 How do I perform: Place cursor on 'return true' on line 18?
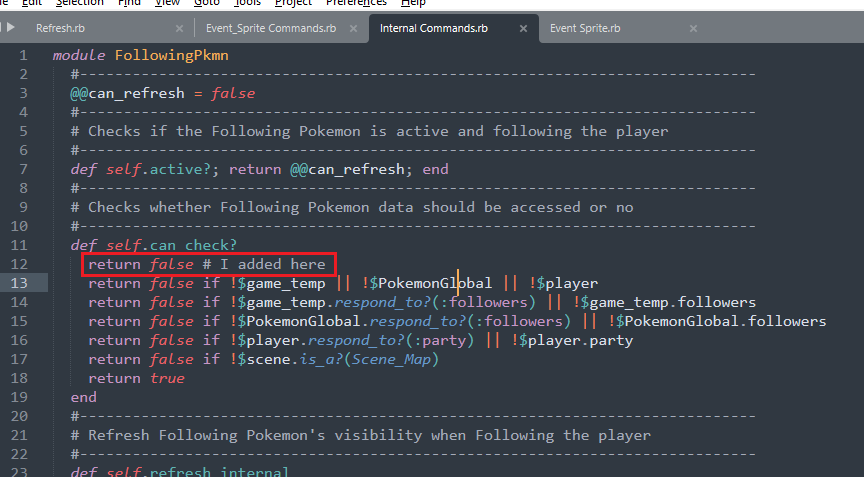click(136, 378)
